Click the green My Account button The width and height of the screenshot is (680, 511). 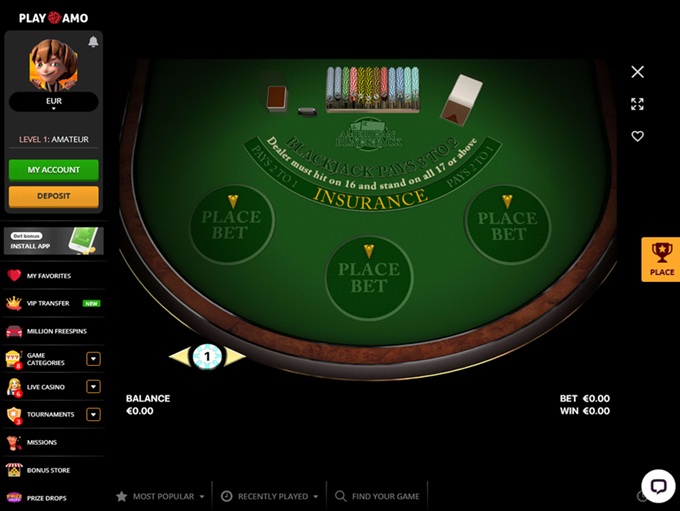(54, 170)
